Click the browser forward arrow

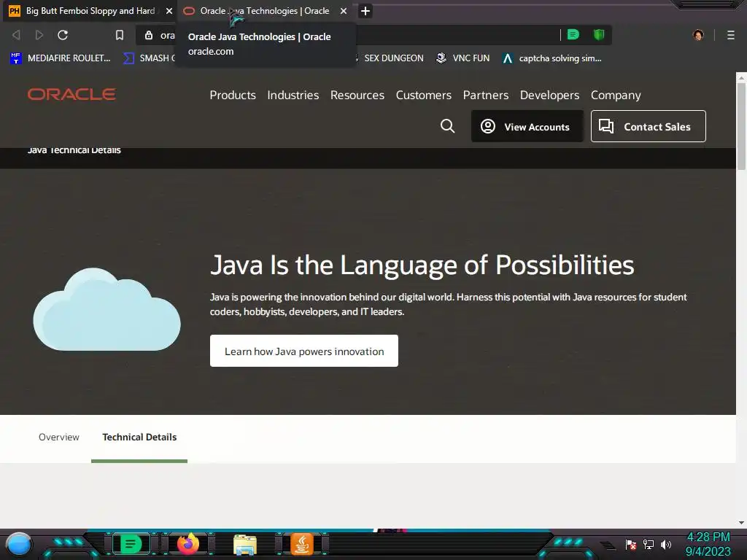pyautogui.click(x=39, y=35)
